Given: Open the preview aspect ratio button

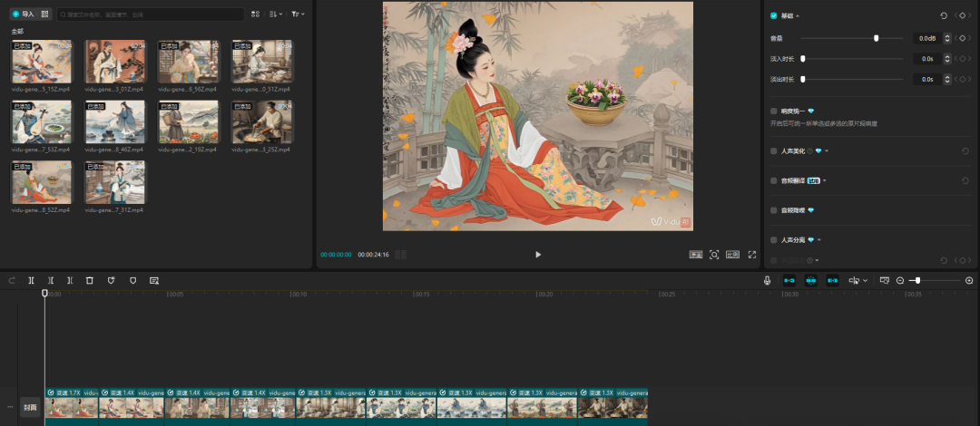Looking at the screenshot, I should coord(732,255).
